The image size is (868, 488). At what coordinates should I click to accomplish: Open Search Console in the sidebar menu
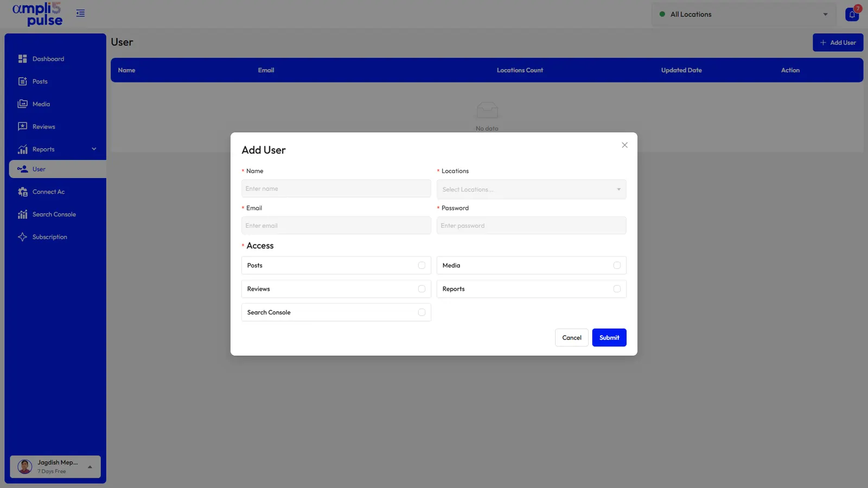(54, 214)
